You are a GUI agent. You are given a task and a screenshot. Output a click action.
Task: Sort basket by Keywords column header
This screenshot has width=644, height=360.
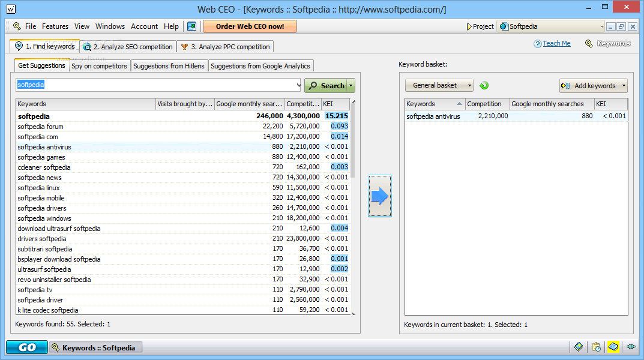(435, 104)
